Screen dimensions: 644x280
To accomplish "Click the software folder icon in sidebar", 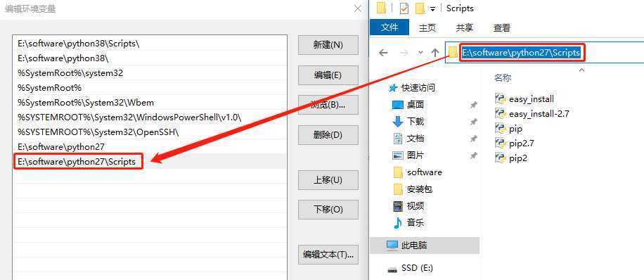I will (398, 172).
